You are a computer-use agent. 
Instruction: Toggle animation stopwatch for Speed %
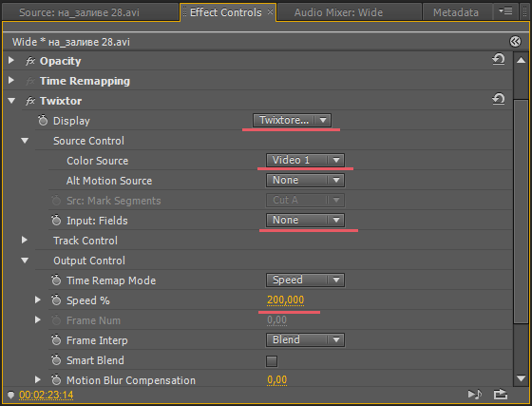coord(56,300)
